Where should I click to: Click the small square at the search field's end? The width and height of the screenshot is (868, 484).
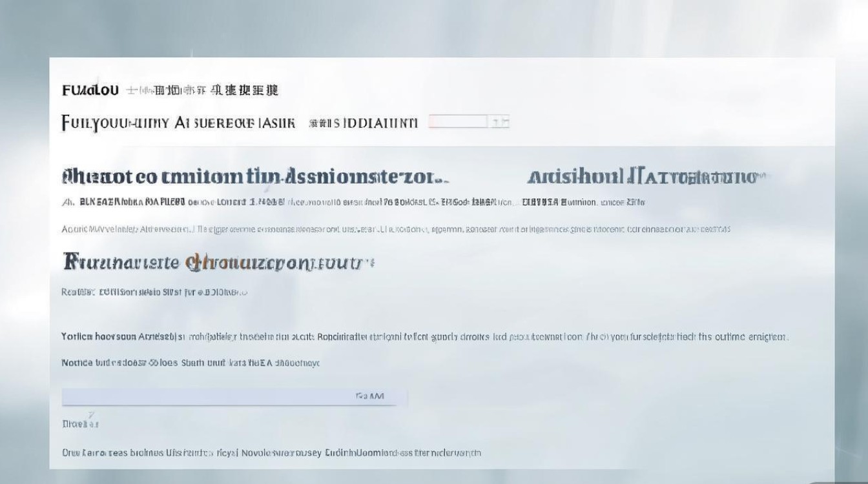tap(501, 121)
